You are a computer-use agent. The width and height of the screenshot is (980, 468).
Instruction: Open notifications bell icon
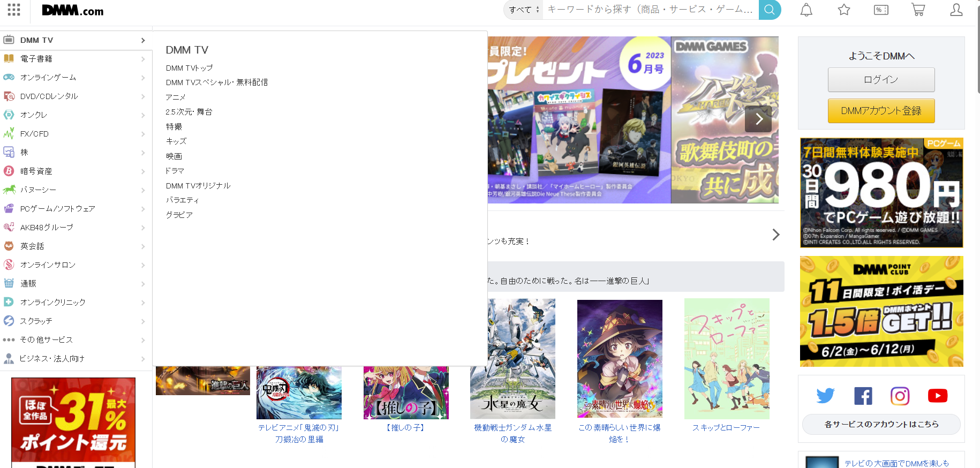pos(806,10)
